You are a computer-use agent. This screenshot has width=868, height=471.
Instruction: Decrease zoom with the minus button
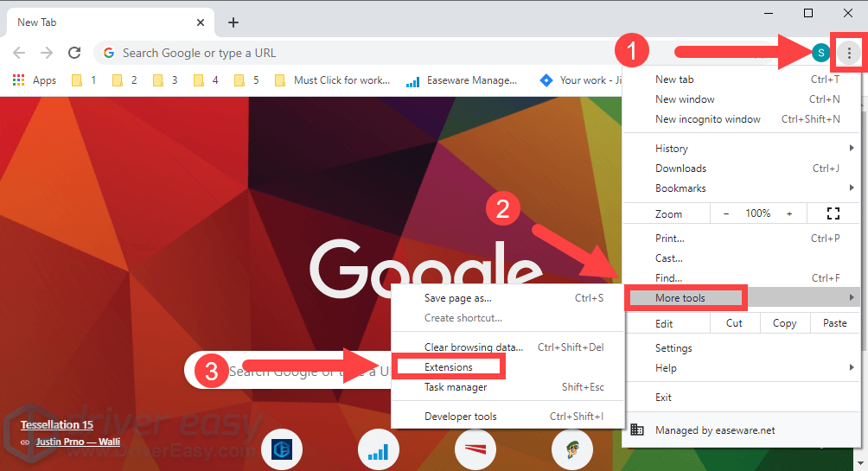pos(726,213)
